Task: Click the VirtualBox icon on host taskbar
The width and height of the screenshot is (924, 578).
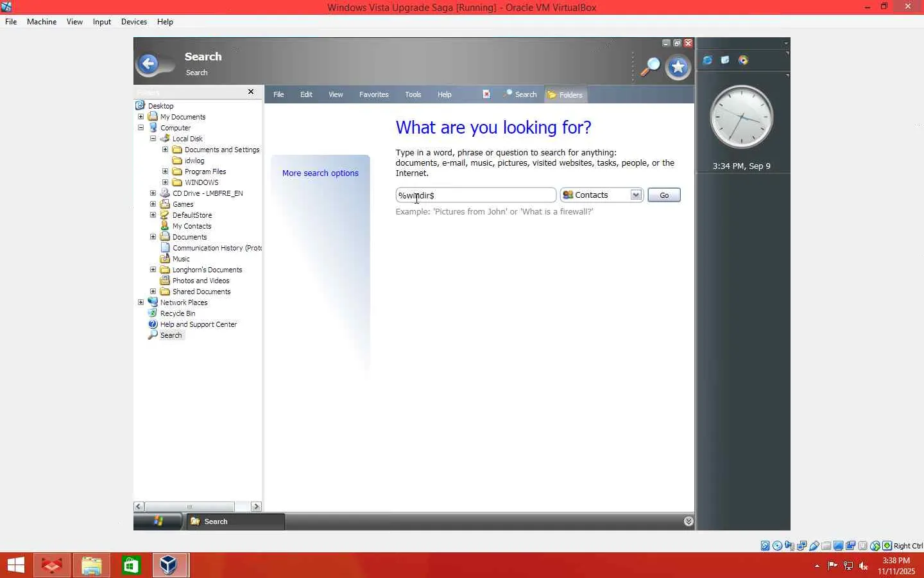Action: tap(169, 565)
